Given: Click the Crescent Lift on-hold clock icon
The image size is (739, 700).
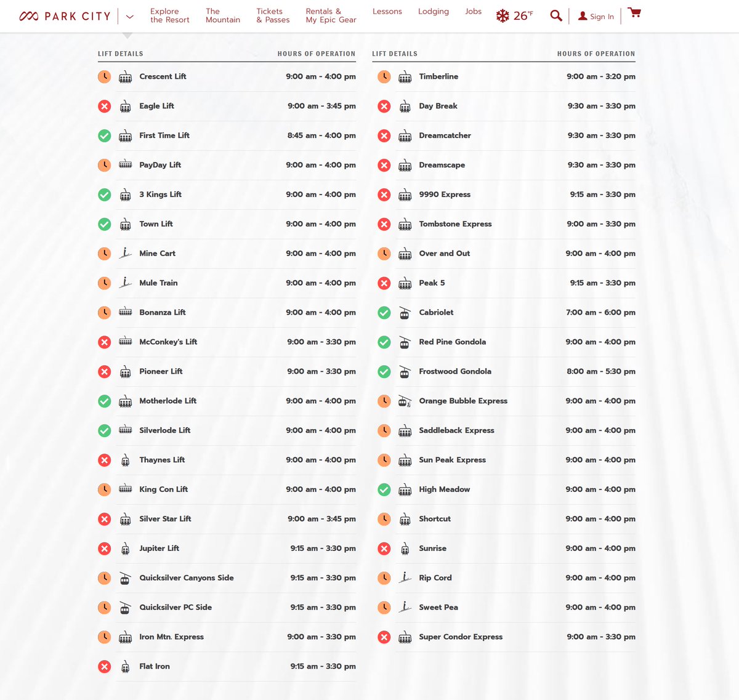Looking at the screenshot, I should (x=105, y=77).
